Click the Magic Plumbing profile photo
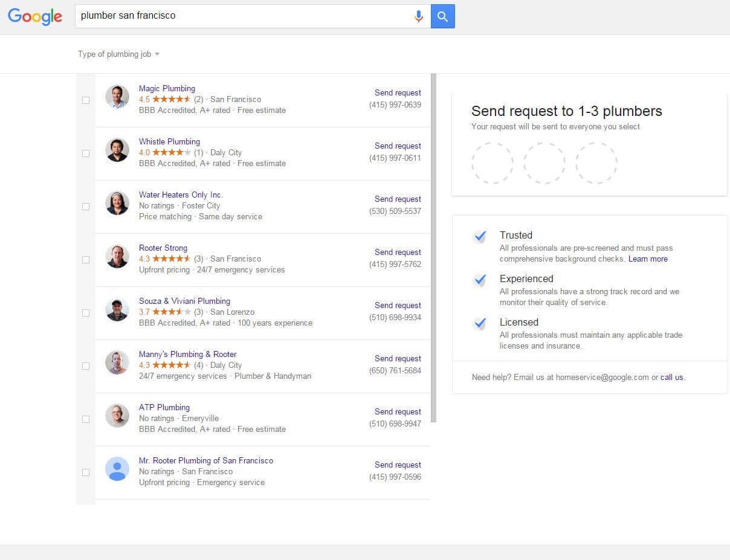The image size is (730, 560). coord(117,97)
